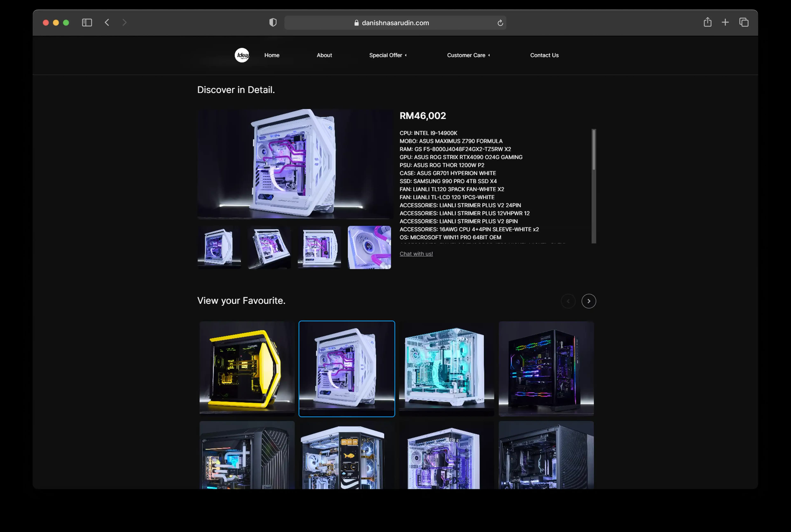Image resolution: width=791 pixels, height=532 pixels.
Task: Select the fan close-up thumbnail
Action: point(369,247)
